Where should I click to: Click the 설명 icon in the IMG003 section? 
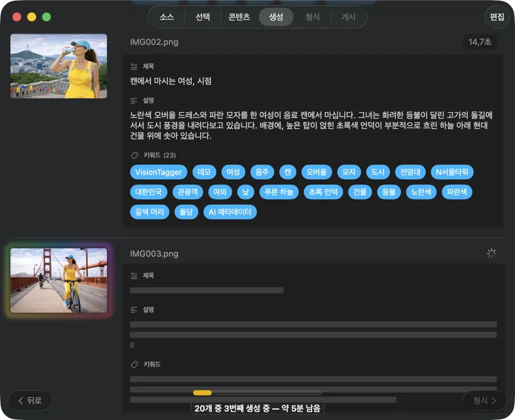tap(133, 310)
